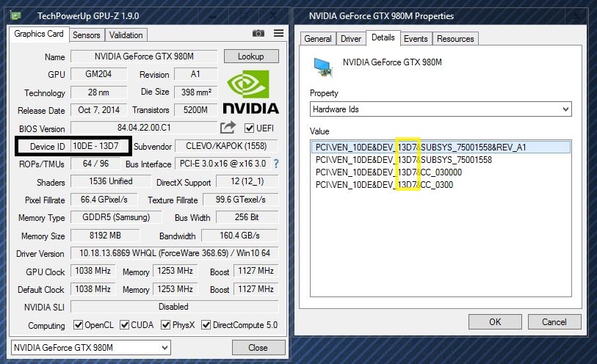Click the Pixel Fillrate field 66.4 GPixel/s
The height and width of the screenshot is (364, 597).
pyautogui.click(x=104, y=200)
